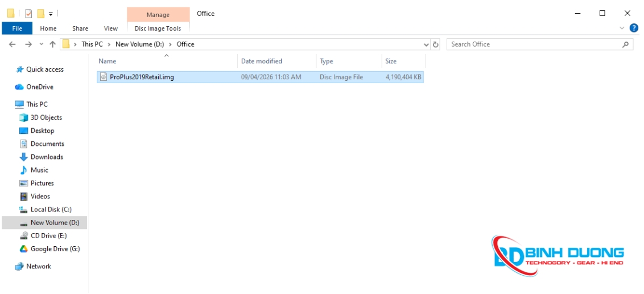Open Desktop folder in sidebar
This screenshot has height=294, width=644.
[36, 130]
